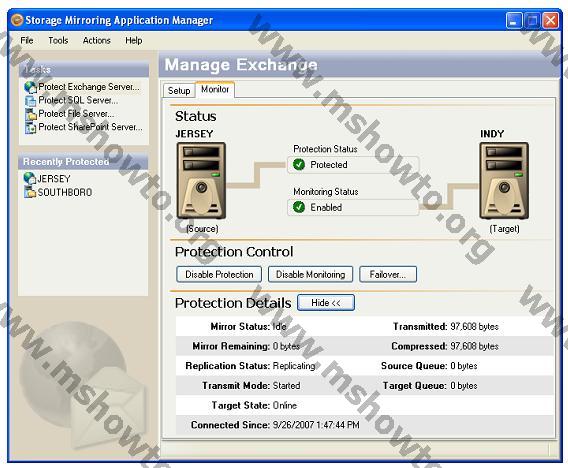Click the Protect SharePoint Server icon
The height and width of the screenshot is (468, 568).
[x=30, y=127]
